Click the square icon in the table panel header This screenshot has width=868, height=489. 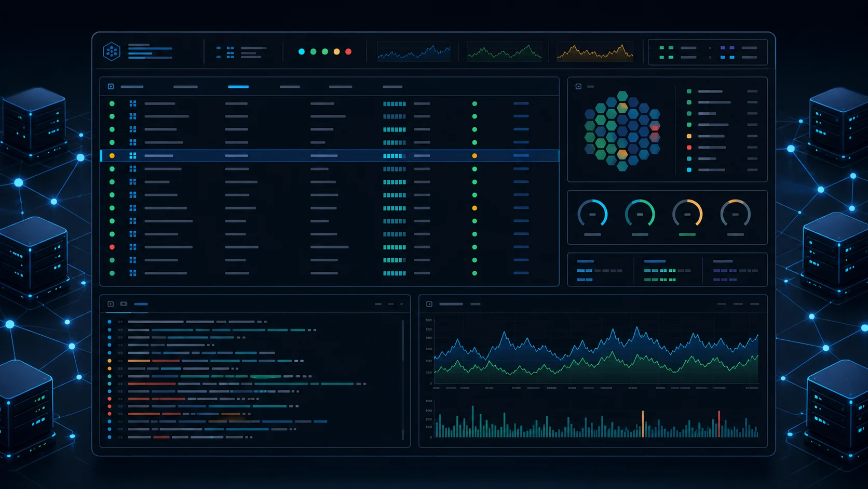tap(111, 87)
